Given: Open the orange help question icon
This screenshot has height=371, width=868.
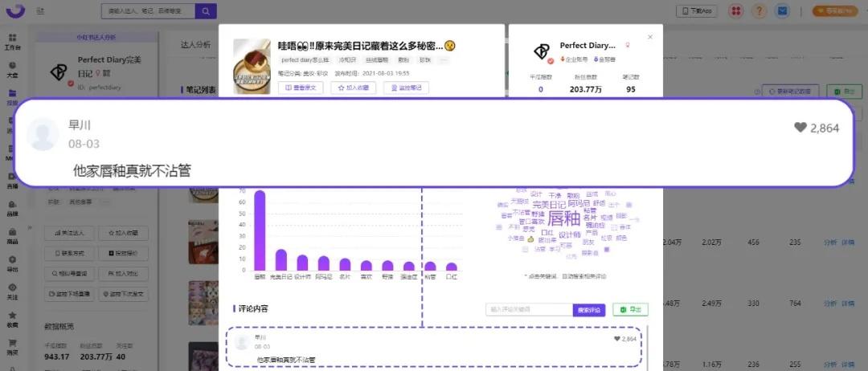Looking at the screenshot, I should (759, 11).
